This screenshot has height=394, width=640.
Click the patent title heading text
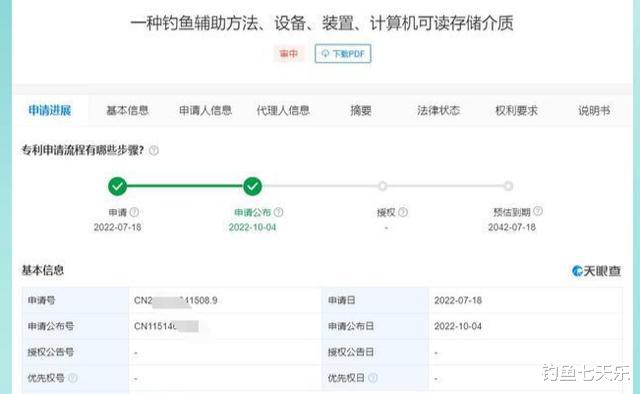pos(322,23)
